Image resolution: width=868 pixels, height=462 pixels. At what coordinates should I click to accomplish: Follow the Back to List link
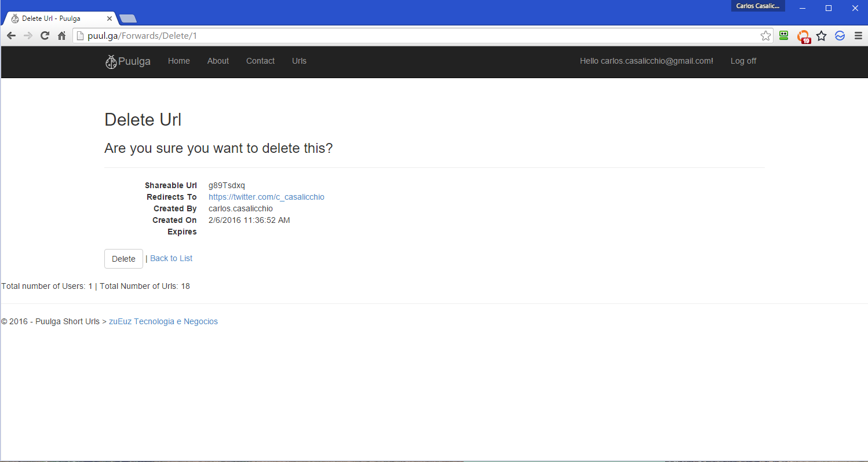(x=171, y=258)
